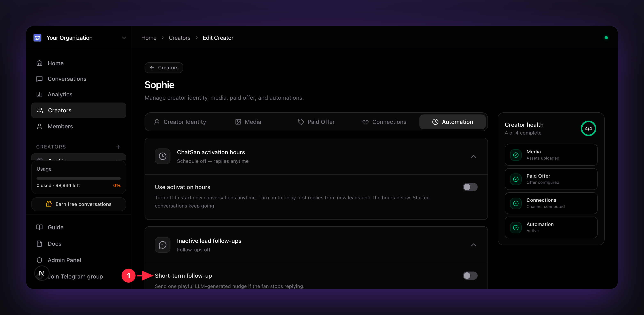Click the round N avatar badge
The image size is (644, 315).
pyautogui.click(x=42, y=273)
